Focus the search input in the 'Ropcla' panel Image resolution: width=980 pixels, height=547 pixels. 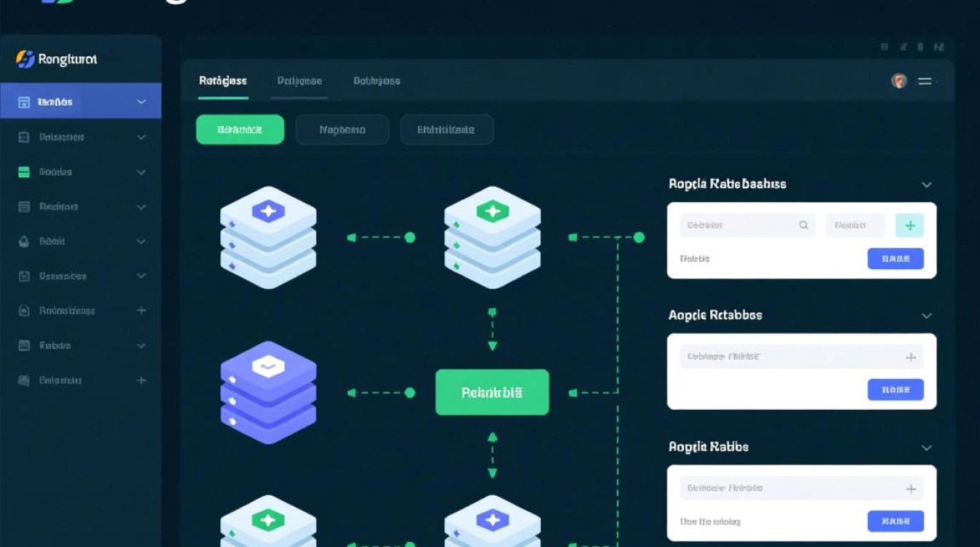coord(736,225)
